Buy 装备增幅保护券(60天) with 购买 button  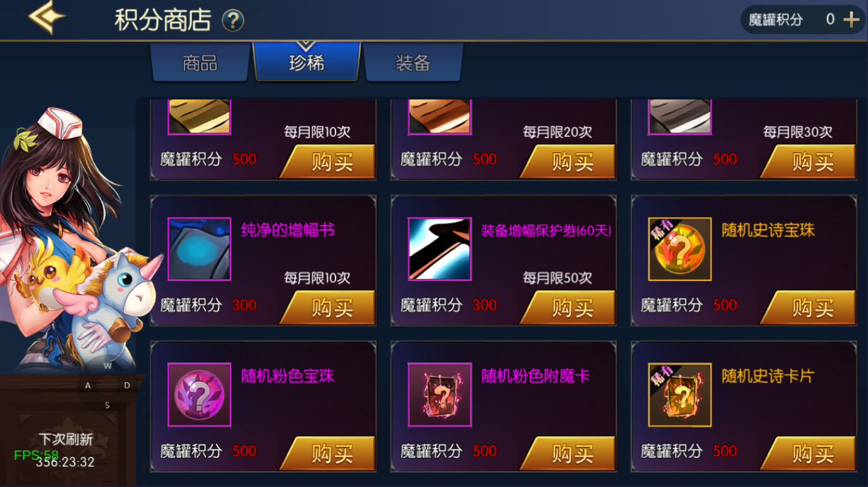point(568,307)
